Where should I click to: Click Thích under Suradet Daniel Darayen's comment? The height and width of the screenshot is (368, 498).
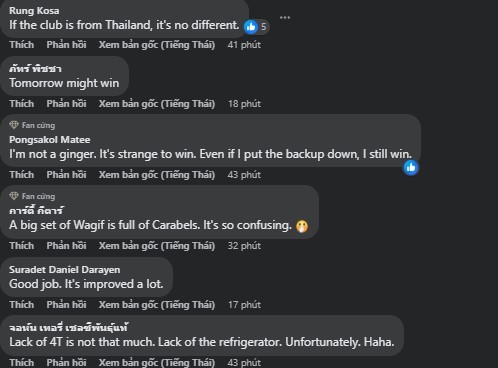[22, 305]
